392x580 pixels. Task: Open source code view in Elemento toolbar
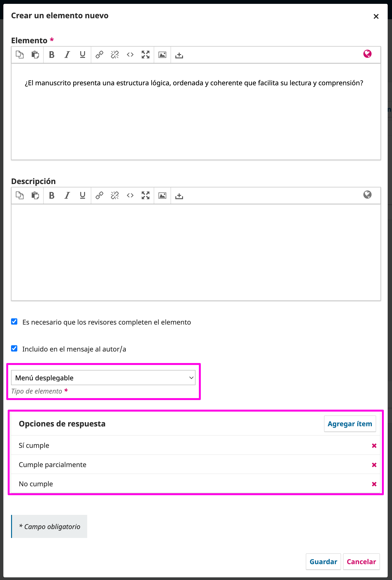click(x=130, y=55)
